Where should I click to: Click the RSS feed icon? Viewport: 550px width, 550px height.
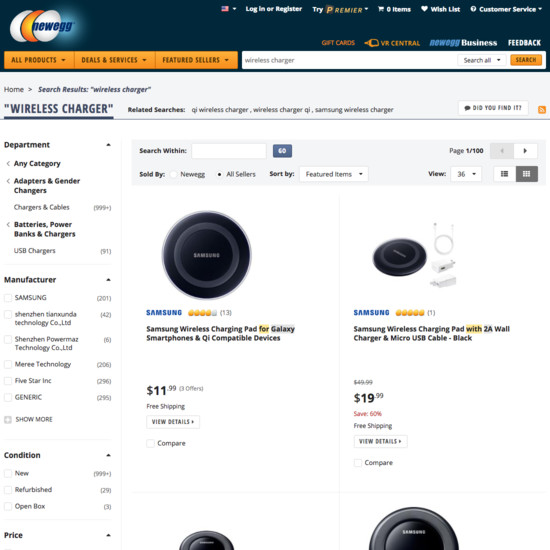(x=542, y=110)
